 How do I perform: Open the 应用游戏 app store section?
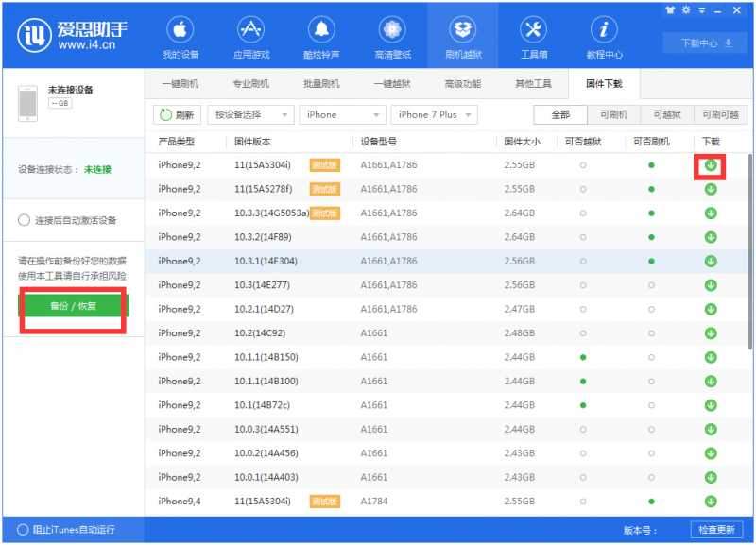[251, 36]
